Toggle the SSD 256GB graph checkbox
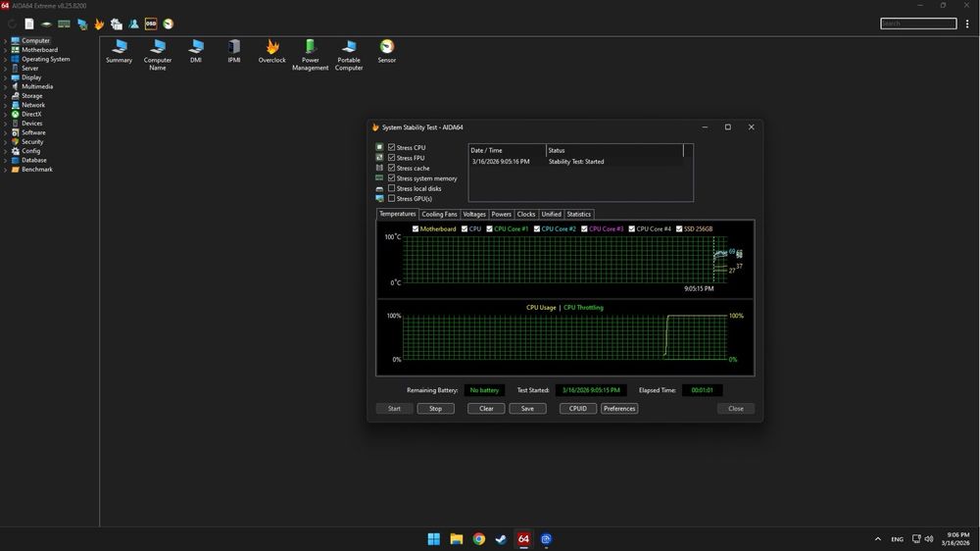Image resolution: width=980 pixels, height=551 pixels. tap(679, 228)
